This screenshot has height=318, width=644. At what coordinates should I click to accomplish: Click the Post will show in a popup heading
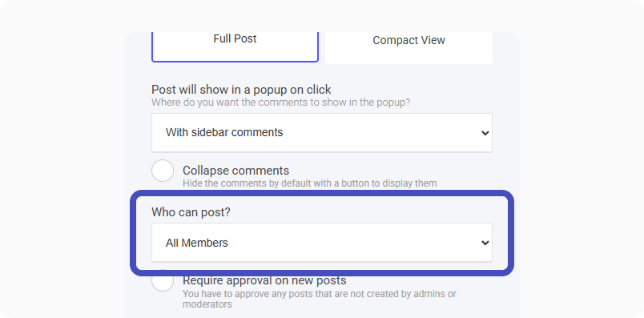[x=241, y=90]
